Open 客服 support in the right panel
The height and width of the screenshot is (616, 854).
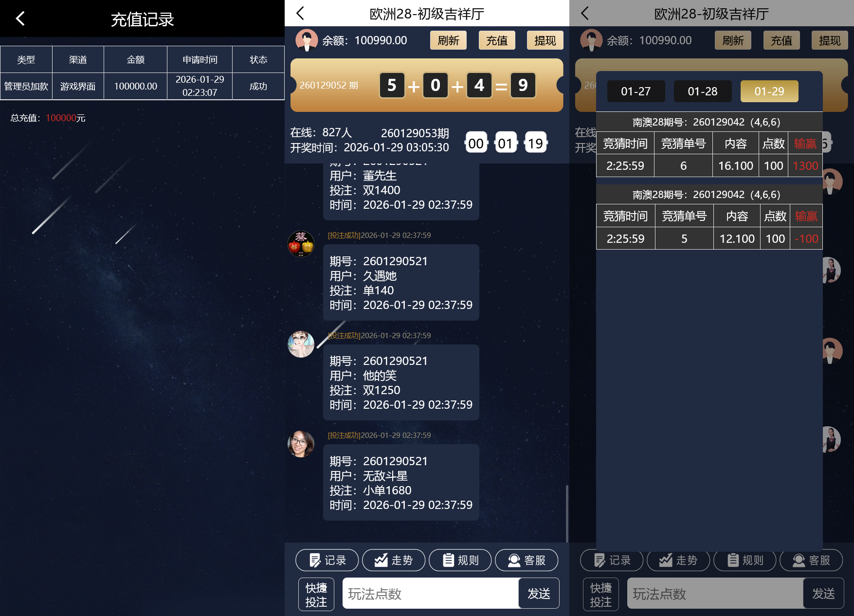[811, 560]
